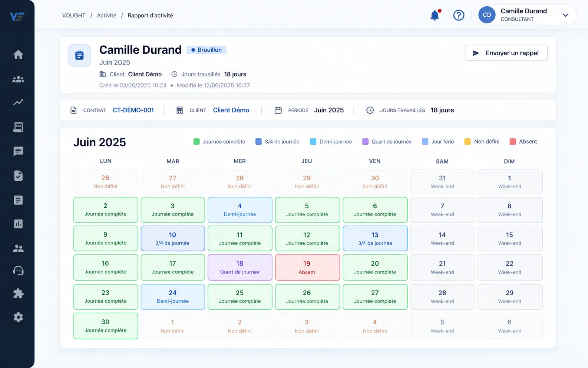588x368 pixels.
Task: Open the trend line chart sidebar icon
Action: (18, 102)
